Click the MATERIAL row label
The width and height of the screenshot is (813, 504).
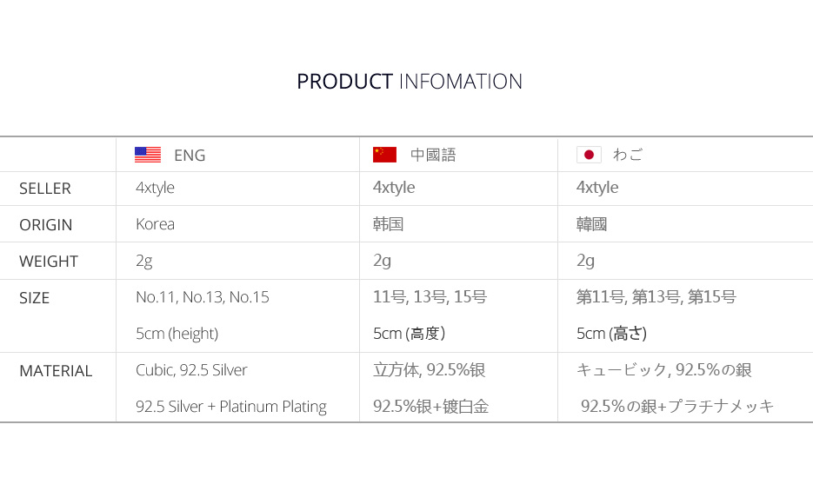pyautogui.click(x=56, y=371)
